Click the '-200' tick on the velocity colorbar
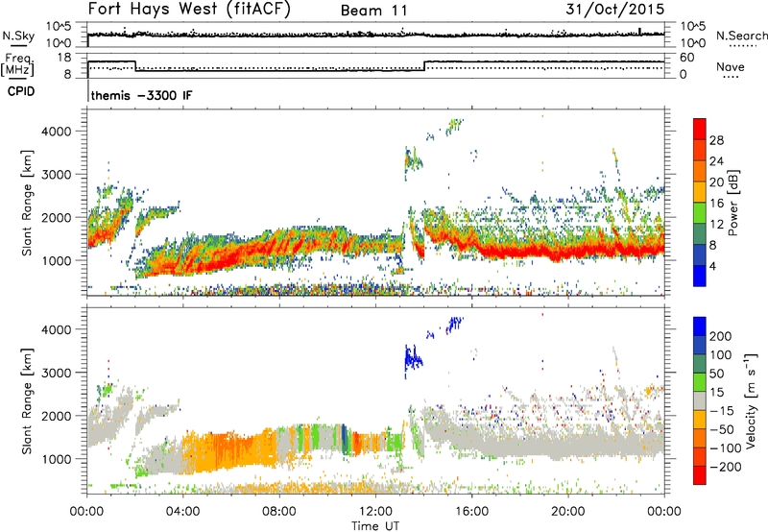This screenshot has width=768, height=532. 724,467
